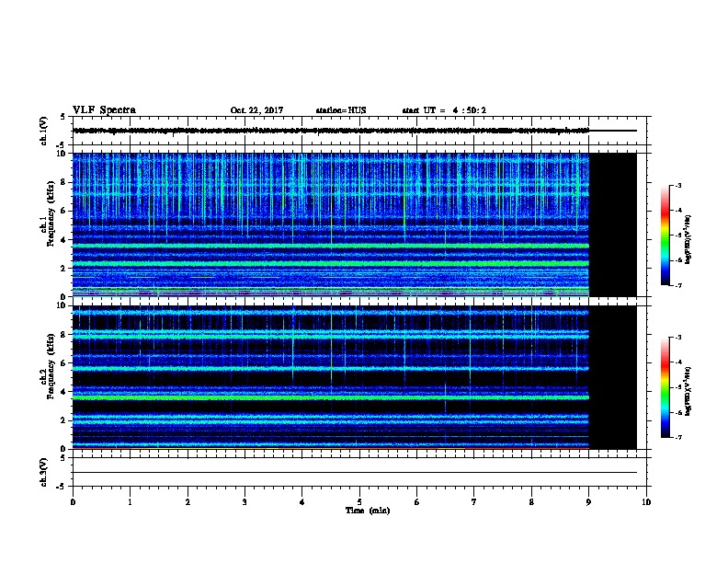Screen dimensions: 728x563
Task: Click the "2" tick on the ch.2 frequency axis
Action: point(64,420)
